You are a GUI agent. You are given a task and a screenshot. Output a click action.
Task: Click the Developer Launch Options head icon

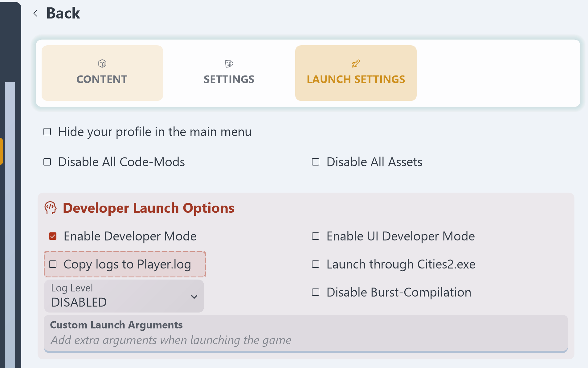coord(51,208)
